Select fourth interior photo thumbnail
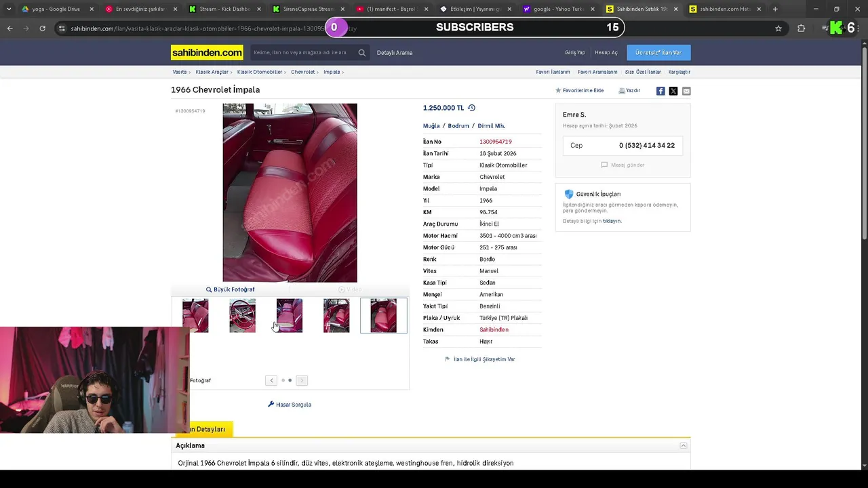 point(336,316)
